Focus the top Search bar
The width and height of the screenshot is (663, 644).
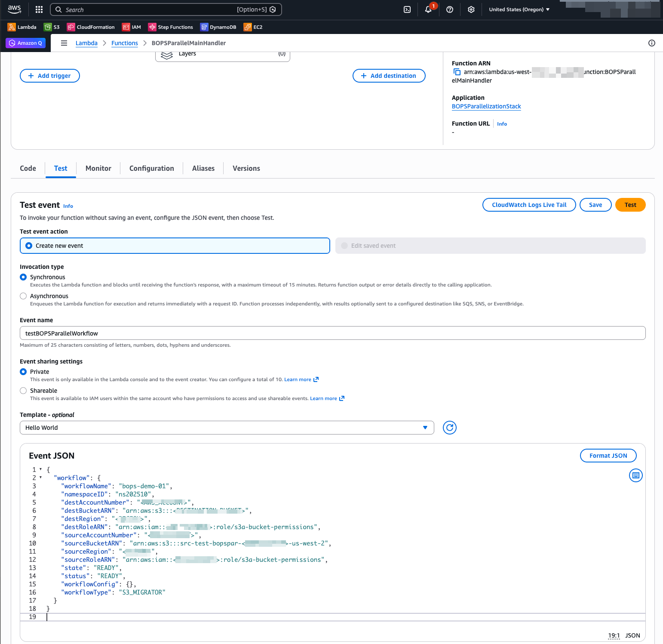166,9
